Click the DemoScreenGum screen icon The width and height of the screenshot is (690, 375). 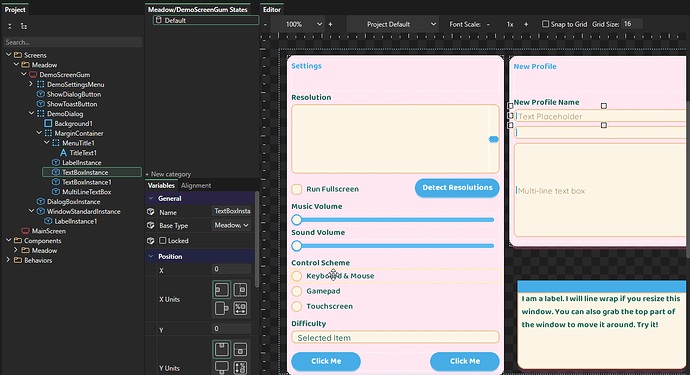[33, 75]
